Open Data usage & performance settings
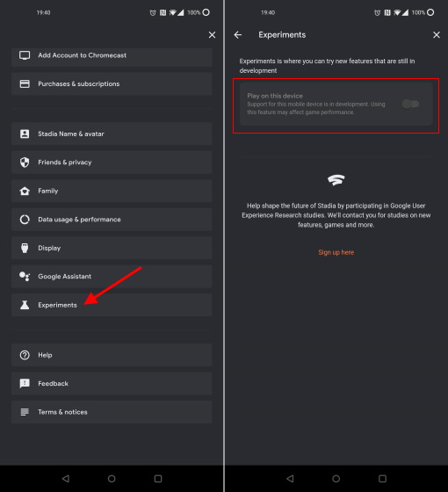This screenshot has height=492, width=448. 112,220
